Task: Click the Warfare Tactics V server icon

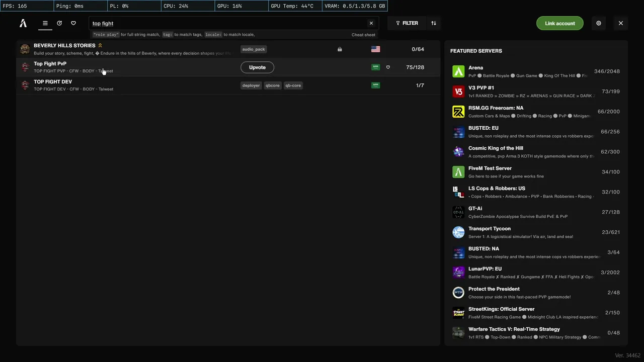Action: (458, 333)
